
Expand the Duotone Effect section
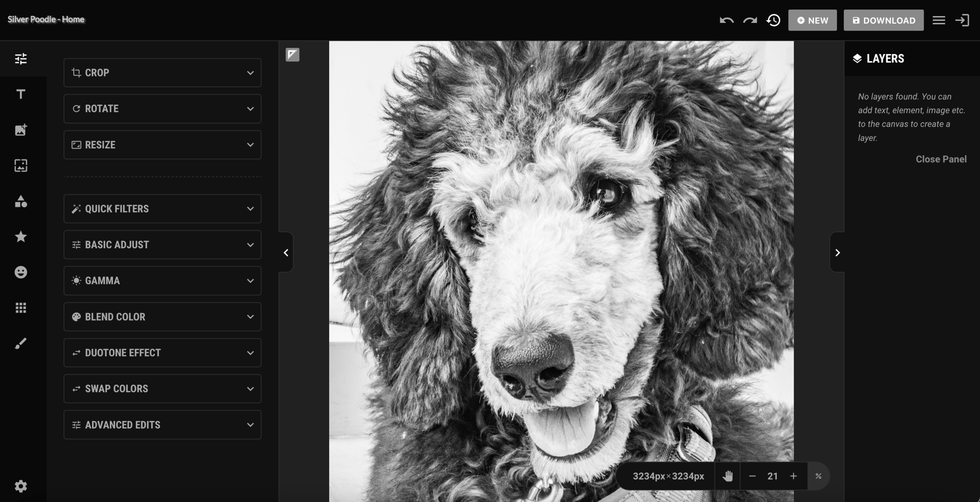coord(162,353)
